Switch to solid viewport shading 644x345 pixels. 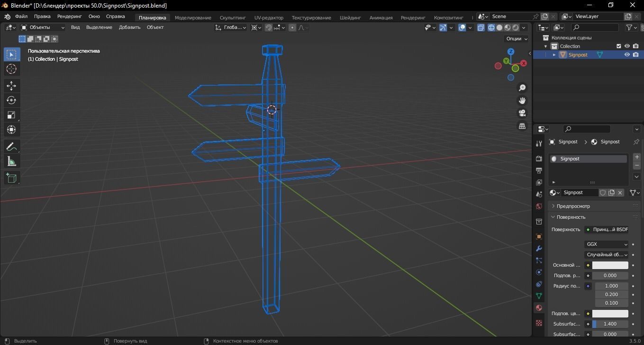pyautogui.click(x=499, y=28)
